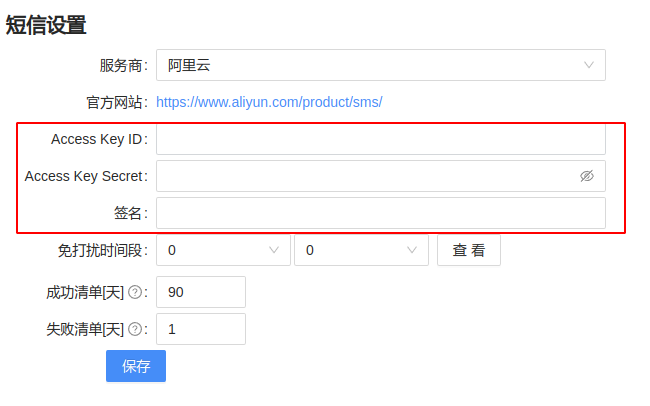Click the Access Key Secret label
The image size is (650, 406).
click(x=85, y=176)
